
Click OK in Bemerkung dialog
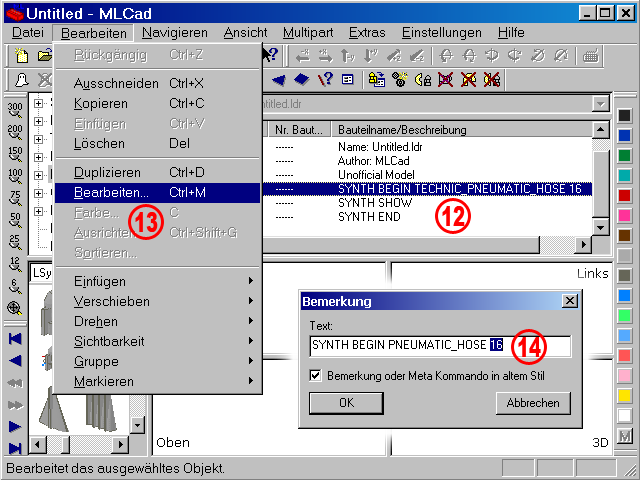tap(347, 403)
